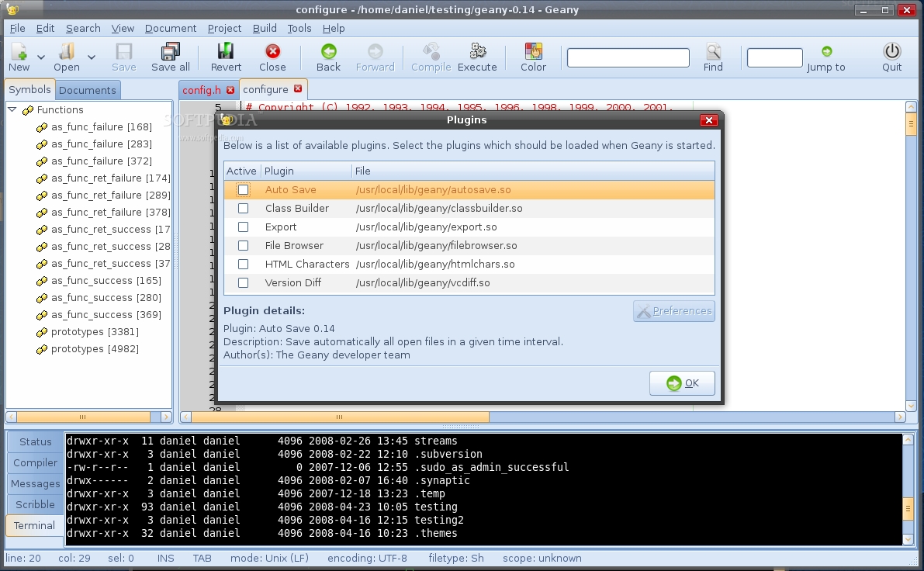Switch to the Messages bottom tab
The height and width of the screenshot is (571, 924).
pyautogui.click(x=36, y=484)
